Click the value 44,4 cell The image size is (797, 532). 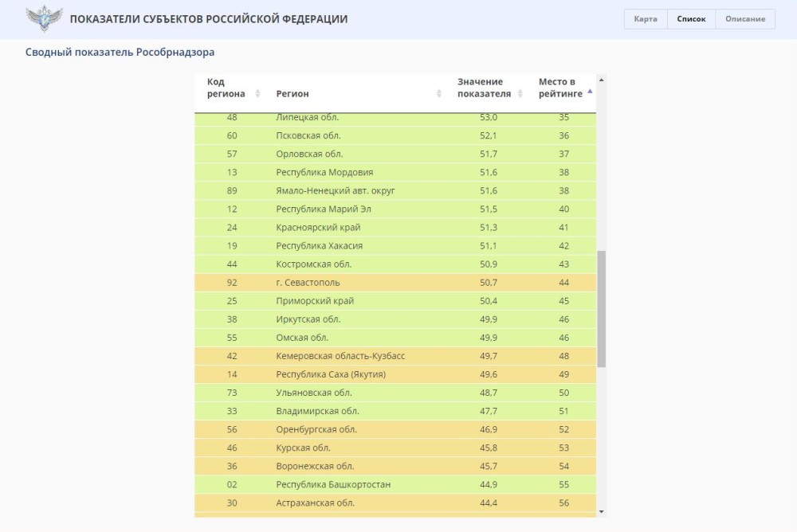pos(489,503)
